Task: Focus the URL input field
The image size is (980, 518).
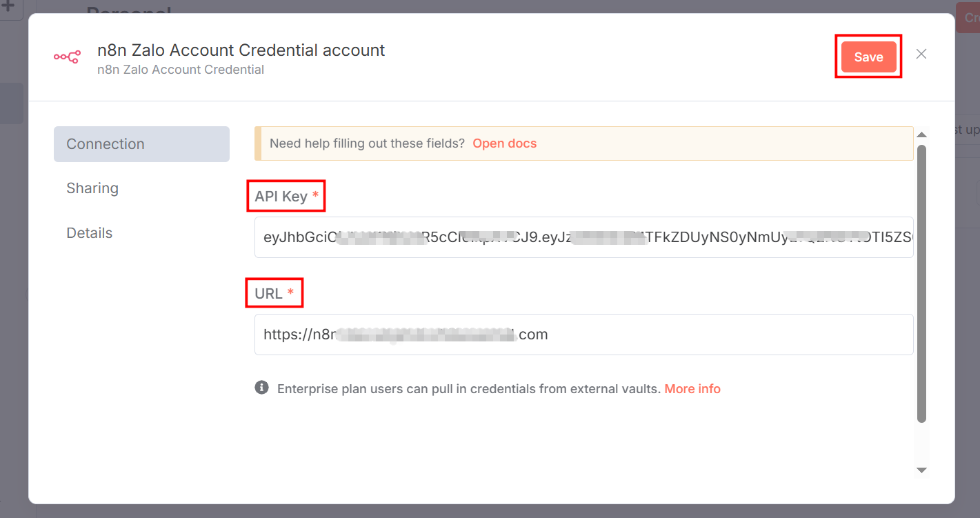Action: click(583, 334)
